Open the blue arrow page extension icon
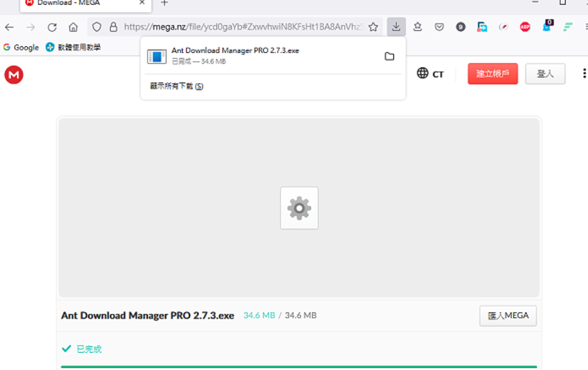 pyautogui.click(x=482, y=27)
